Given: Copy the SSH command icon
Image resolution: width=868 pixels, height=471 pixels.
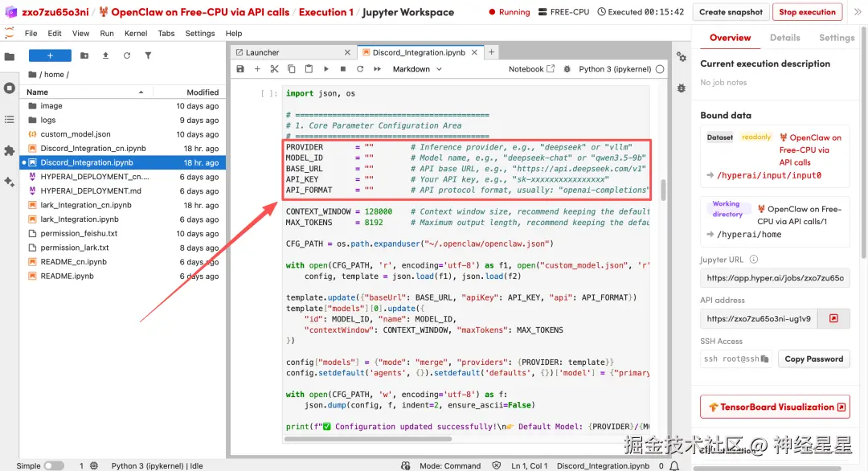Looking at the screenshot, I should pyautogui.click(x=764, y=358).
